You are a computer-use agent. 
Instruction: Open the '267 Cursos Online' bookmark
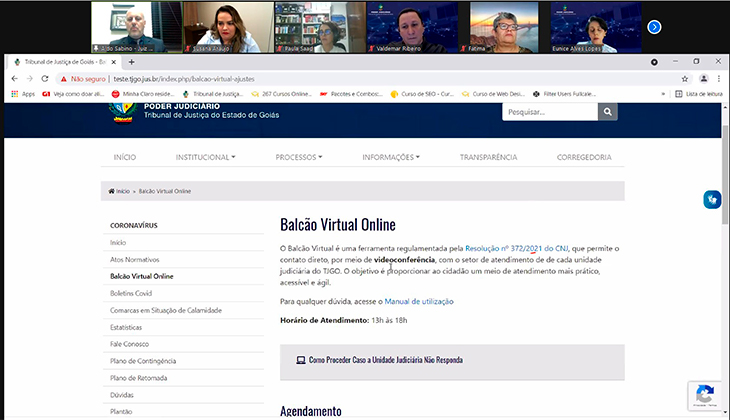(x=281, y=94)
